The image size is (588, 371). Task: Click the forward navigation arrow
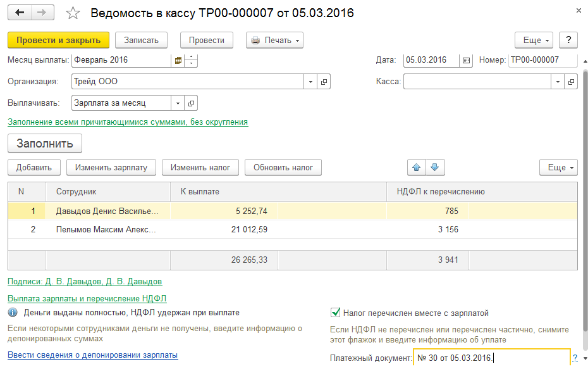pyautogui.click(x=42, y=13)
